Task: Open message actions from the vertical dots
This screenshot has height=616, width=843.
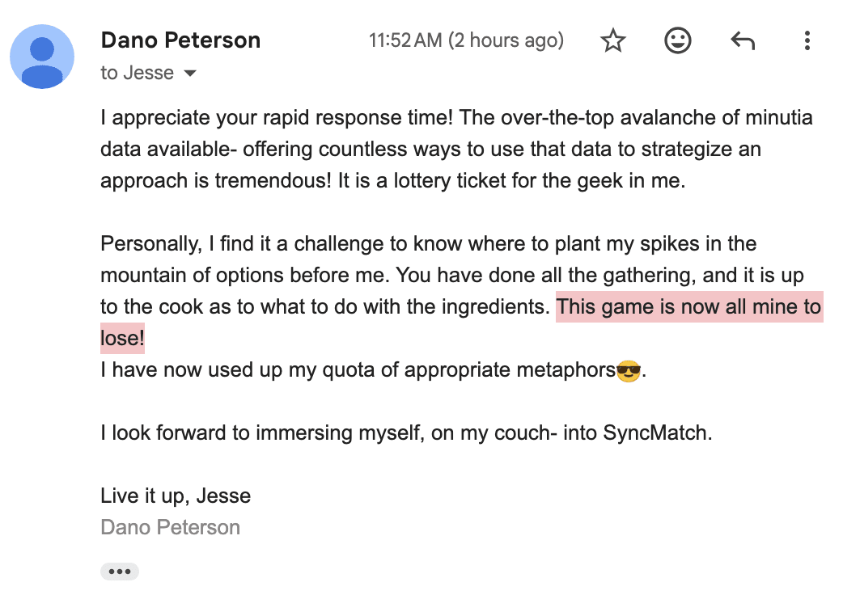Action: tap(807, 40)
